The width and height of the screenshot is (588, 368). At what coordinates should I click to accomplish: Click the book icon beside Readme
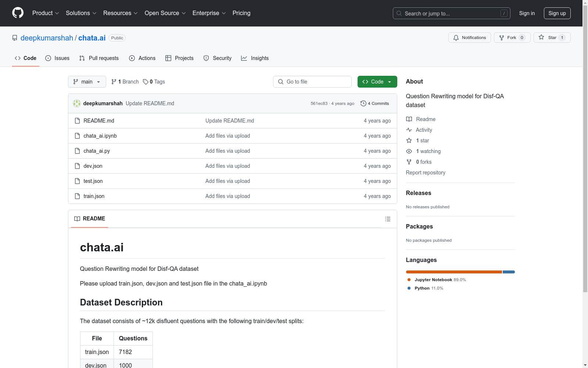409,119
